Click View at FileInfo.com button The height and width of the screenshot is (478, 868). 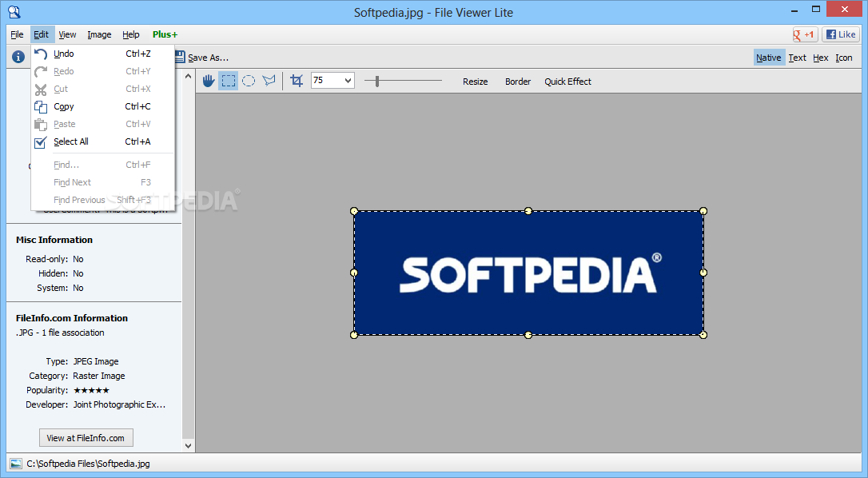tap(86, 437)
